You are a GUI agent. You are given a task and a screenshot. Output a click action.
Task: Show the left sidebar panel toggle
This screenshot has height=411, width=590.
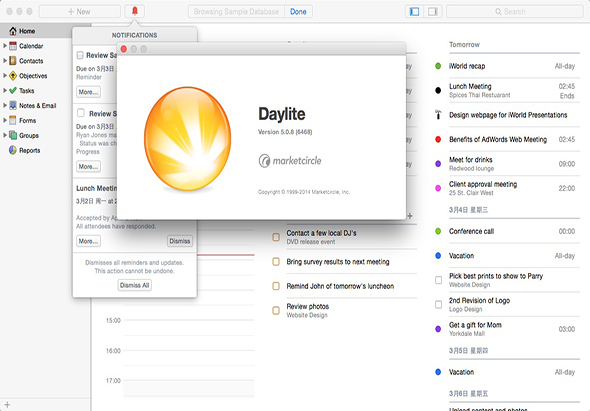(x=414, y=12)
